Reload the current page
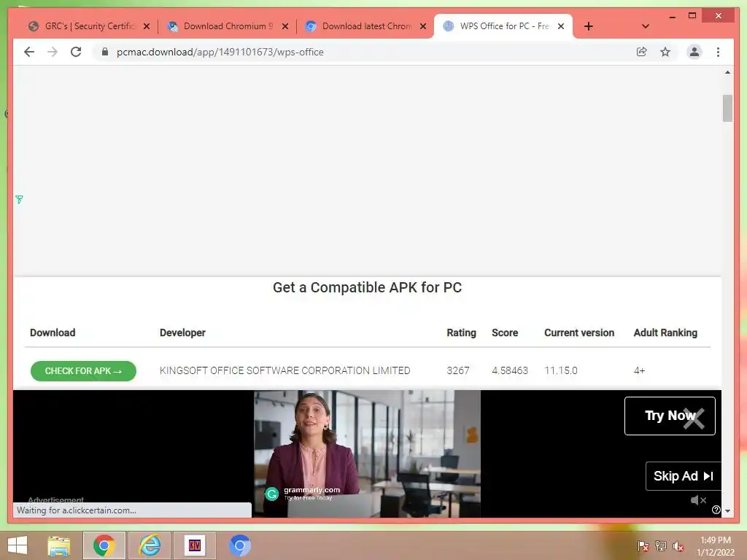Image resolution: width=747 pixels, height=560 pixels. point(76,52)
